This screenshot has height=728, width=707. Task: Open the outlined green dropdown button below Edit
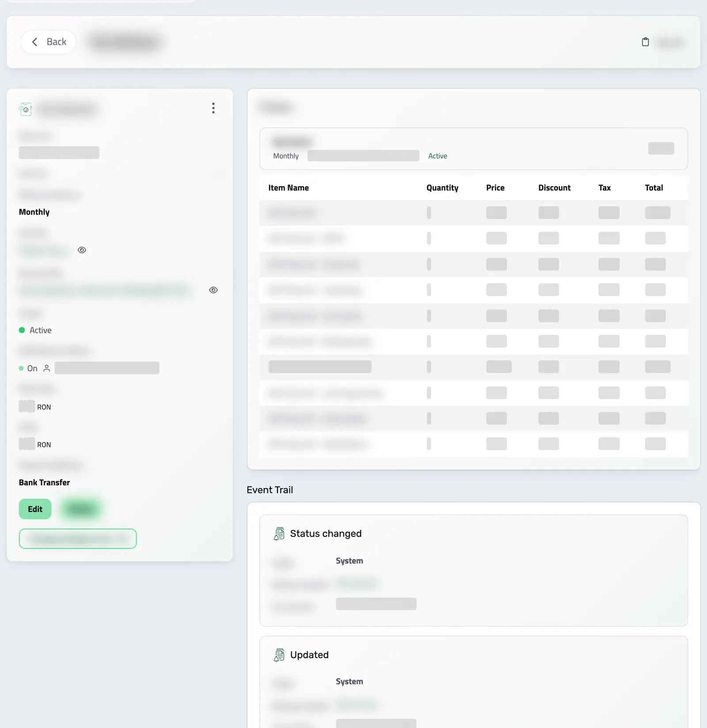pyautogui.click(x=78, y=539)
